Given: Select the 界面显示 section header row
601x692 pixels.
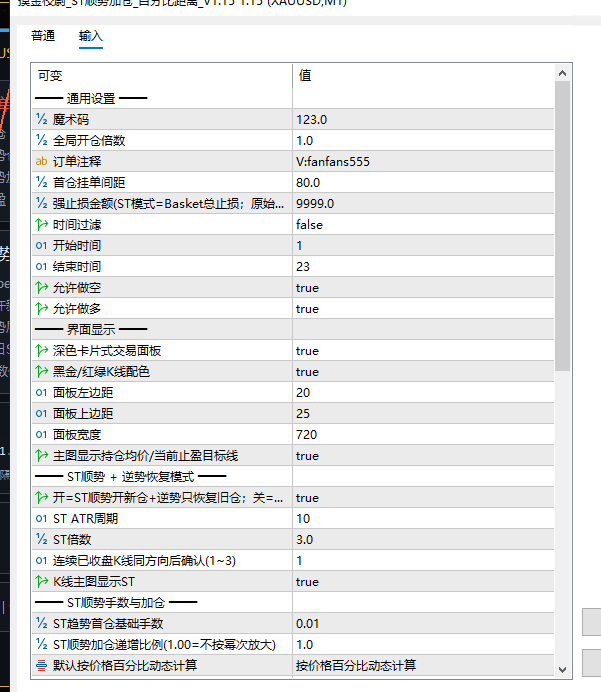Looking at the screenshot, I should coord(293,329).
